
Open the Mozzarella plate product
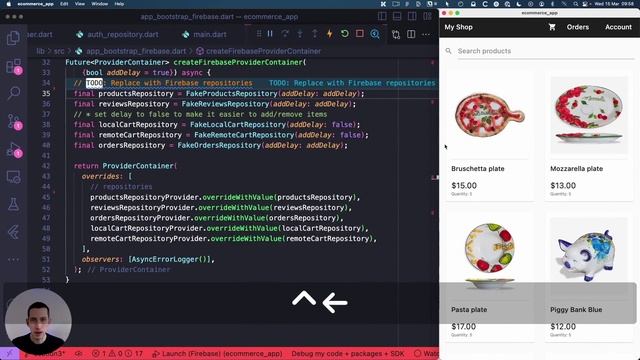point(589,136)
